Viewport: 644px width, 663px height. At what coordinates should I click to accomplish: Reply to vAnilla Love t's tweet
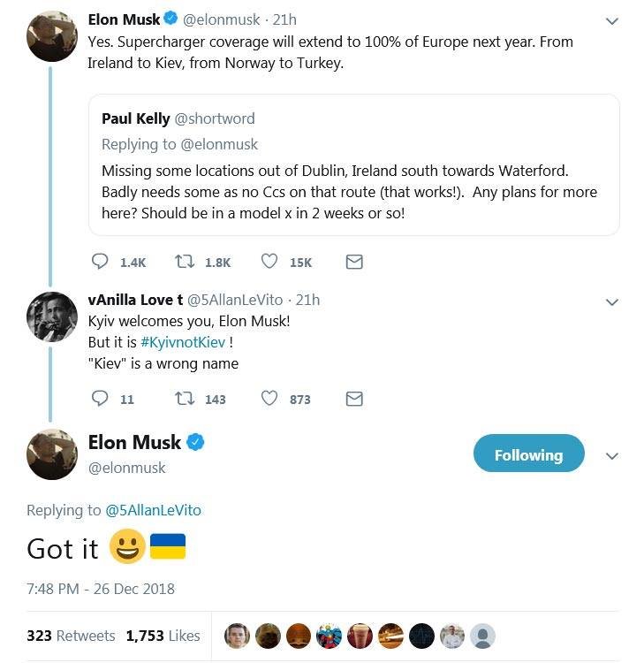click(101, 399)
